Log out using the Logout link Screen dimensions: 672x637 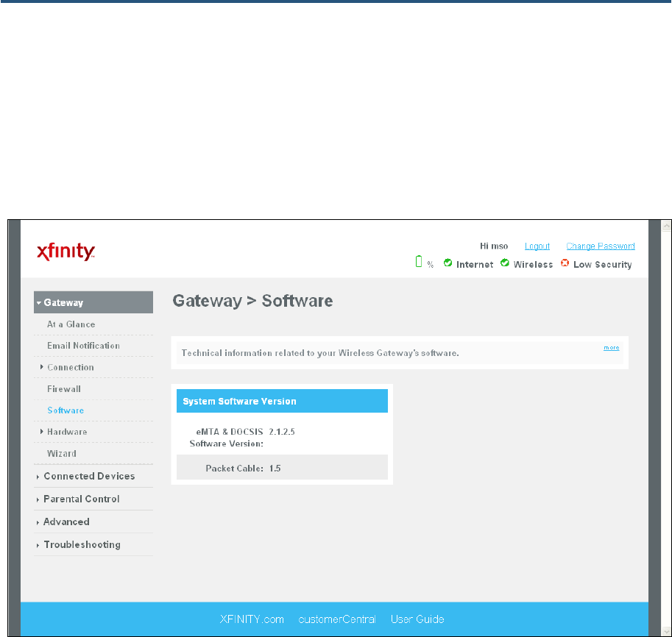pos(537,246)
